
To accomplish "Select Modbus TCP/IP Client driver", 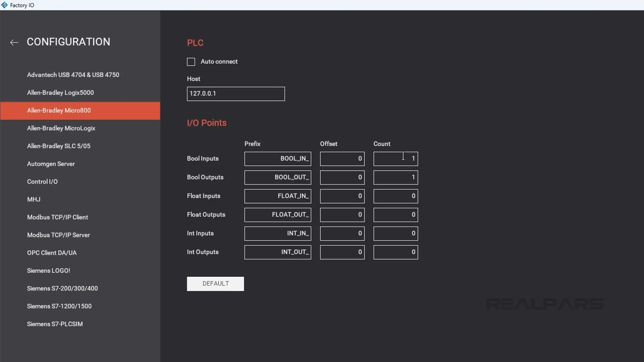I will 80,217.
